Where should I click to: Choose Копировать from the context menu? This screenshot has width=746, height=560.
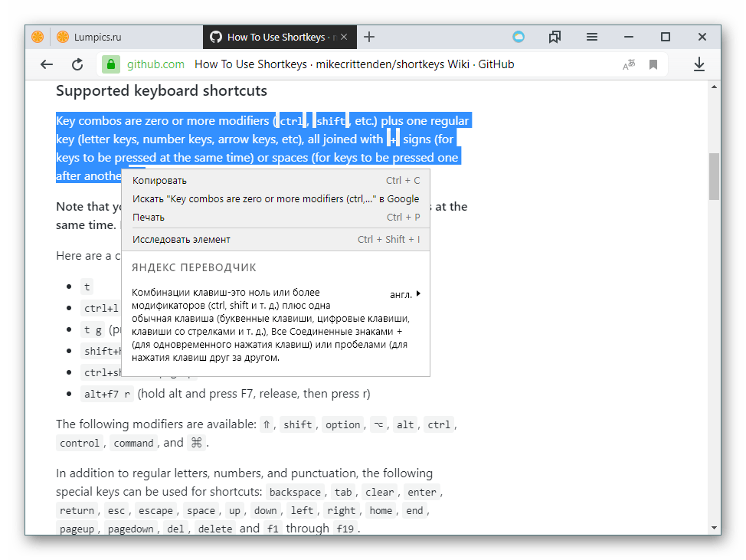coord(159,181)
